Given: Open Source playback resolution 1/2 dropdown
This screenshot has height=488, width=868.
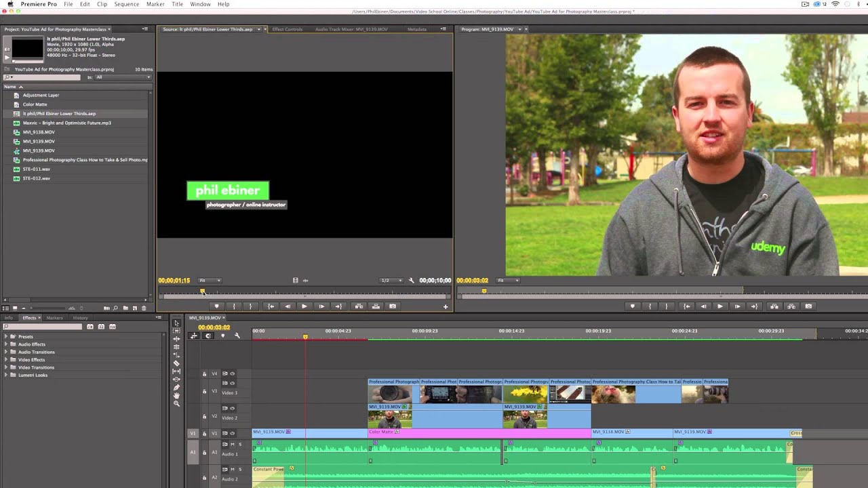Looking at the screenshot, I should tap(391, 281).
